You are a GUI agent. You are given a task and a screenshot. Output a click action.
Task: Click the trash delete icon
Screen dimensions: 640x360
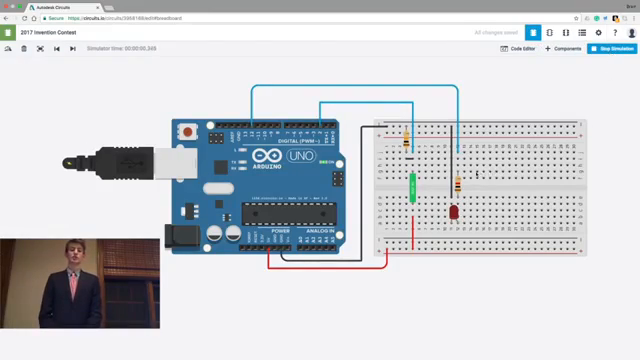(x=24, y=49)
